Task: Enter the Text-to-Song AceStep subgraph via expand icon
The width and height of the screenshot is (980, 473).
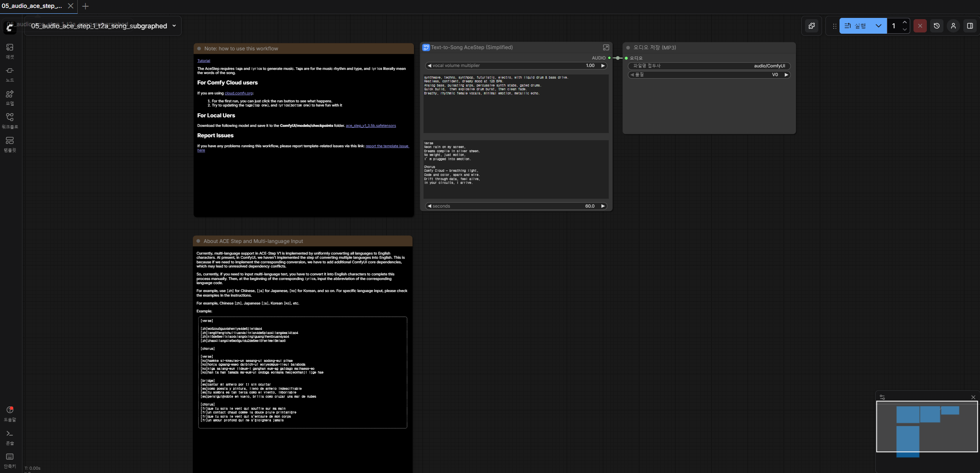Action: 606,47
